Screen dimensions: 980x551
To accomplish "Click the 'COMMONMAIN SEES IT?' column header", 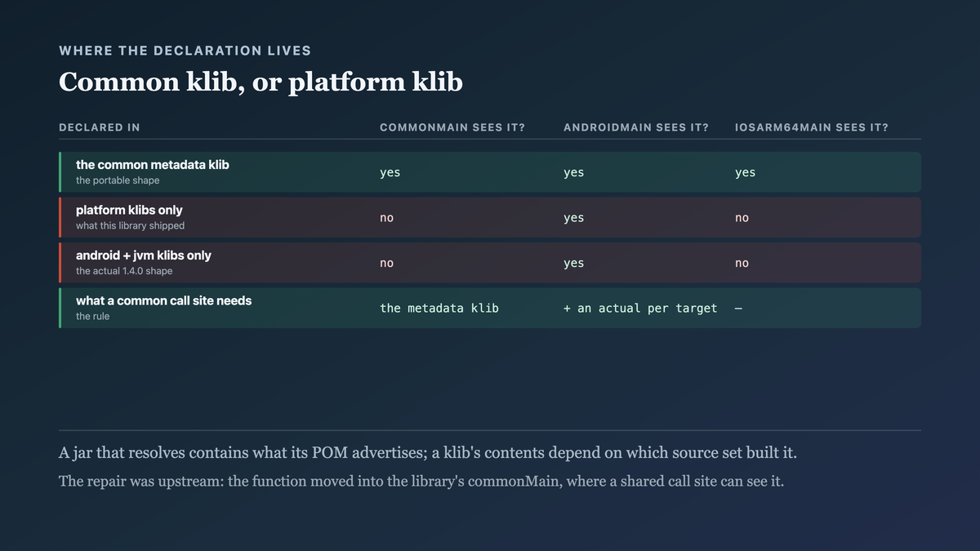I will [452, 127].
